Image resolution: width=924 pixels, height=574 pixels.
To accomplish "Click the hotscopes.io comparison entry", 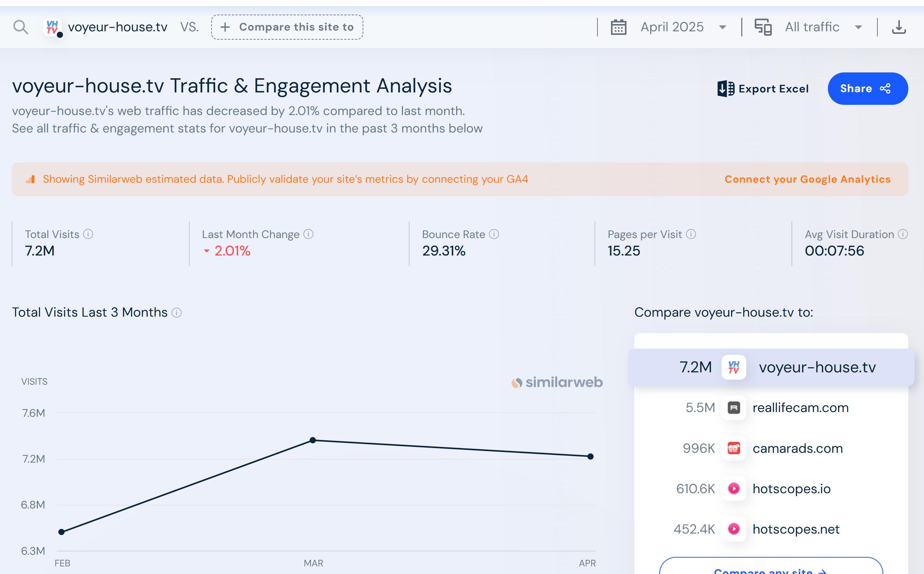I will click(x=791, y=489).
